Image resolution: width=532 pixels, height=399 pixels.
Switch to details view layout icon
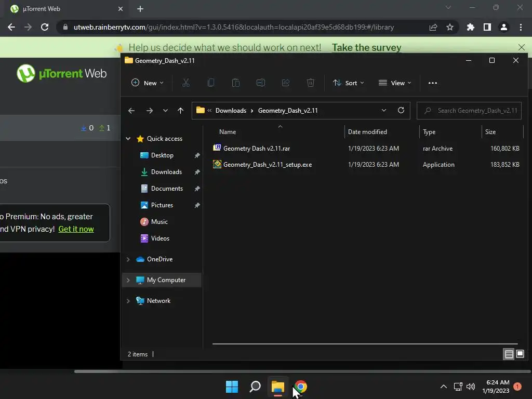pyautogui.click(x=509, y=354)
